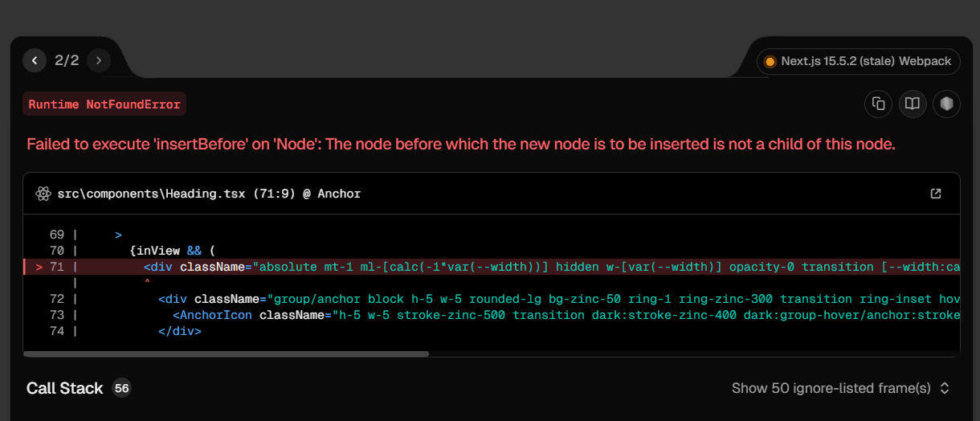Select the Runtime NotFoundError label
This screenshot has height=421, width=980.
(x=104, y=104)
